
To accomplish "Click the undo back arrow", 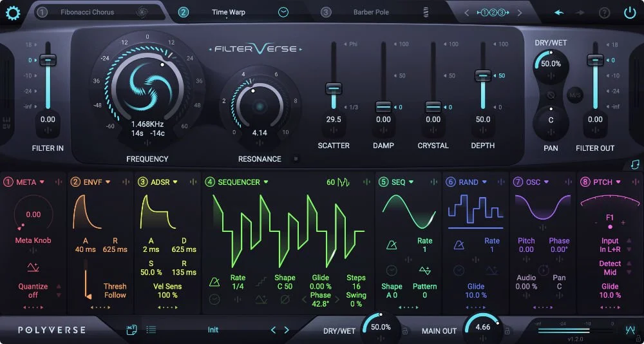I will (558, 13).
